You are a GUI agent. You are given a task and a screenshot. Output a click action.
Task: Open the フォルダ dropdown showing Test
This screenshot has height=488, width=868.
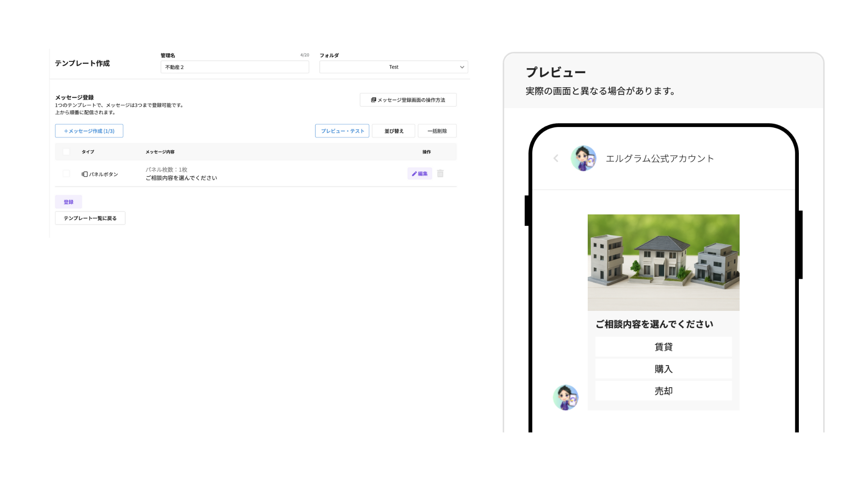(393, 67)
